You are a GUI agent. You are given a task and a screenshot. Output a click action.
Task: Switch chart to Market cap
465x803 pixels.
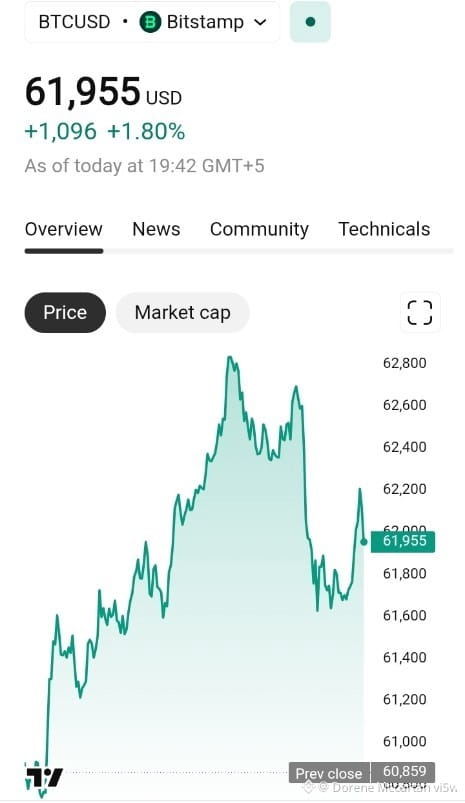(x=182, y=312)
